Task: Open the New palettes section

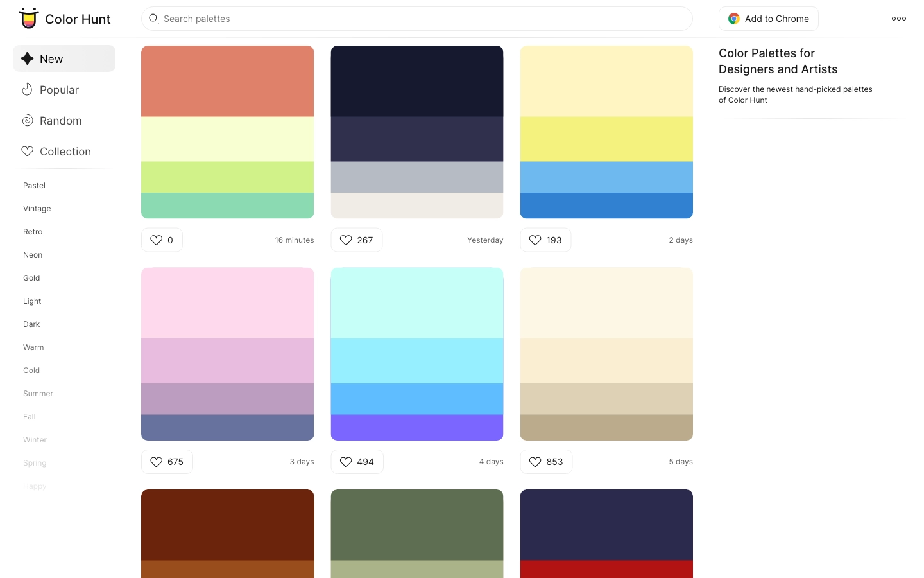Action: 64,58
